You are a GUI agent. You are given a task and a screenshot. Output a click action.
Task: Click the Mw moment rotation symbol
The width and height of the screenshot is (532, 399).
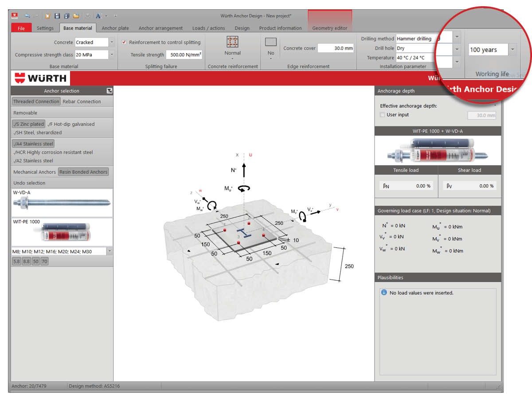(x=212, y=205)
